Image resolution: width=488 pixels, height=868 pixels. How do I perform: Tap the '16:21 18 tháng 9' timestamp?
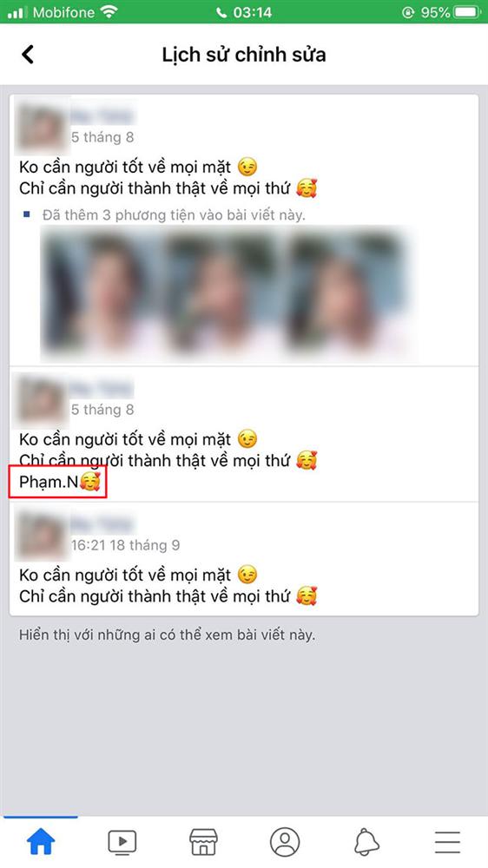click(x=125, y=545)
